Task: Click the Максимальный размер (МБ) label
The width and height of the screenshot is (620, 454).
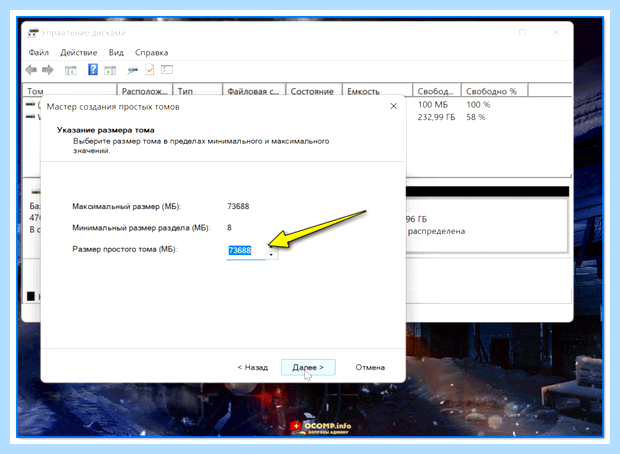Action: 127,206
